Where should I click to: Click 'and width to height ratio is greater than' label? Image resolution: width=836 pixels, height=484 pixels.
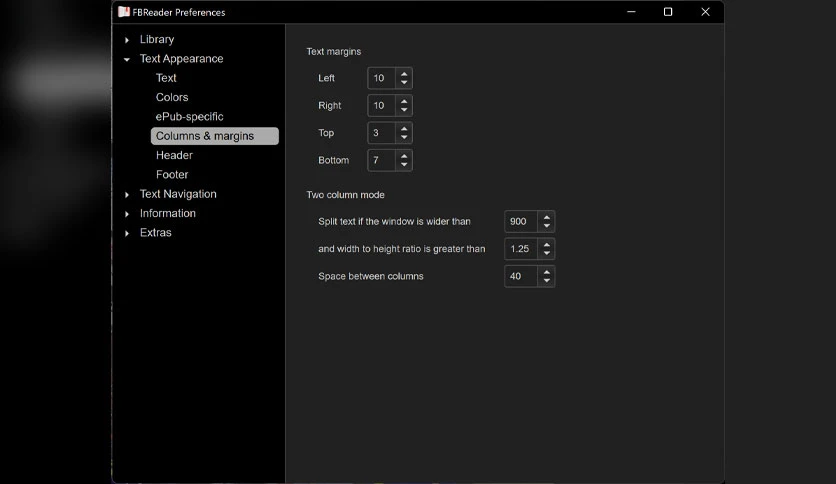coord(401,249)
